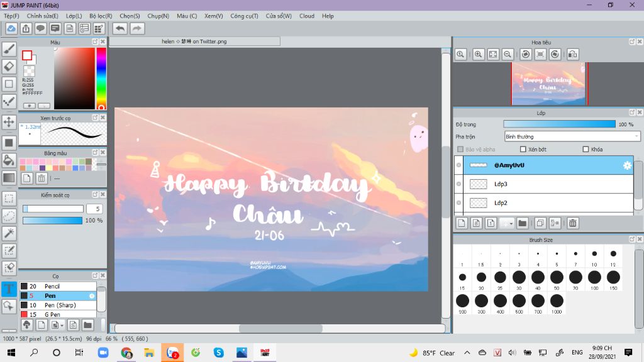Toggle visibility of @AmyUvU layer
644x362 pixels.
pyautogui.click(x=458, y=165)
